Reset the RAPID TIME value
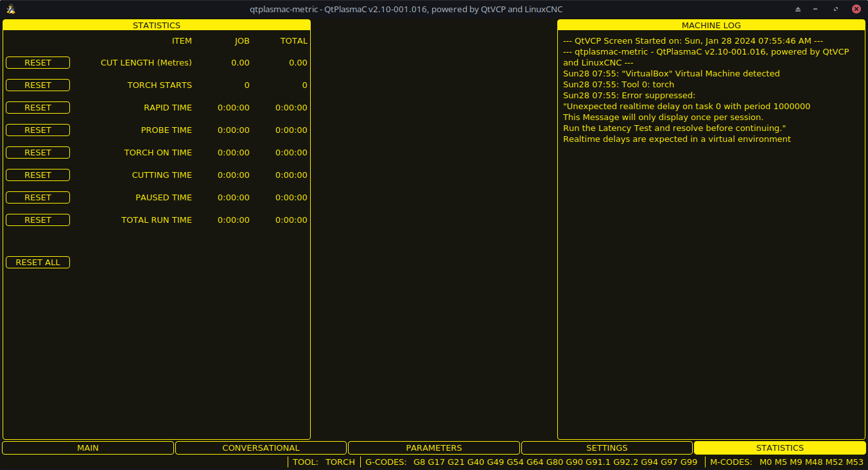Image resolution: width=868 pixels, height=470 pixels. 37,107
